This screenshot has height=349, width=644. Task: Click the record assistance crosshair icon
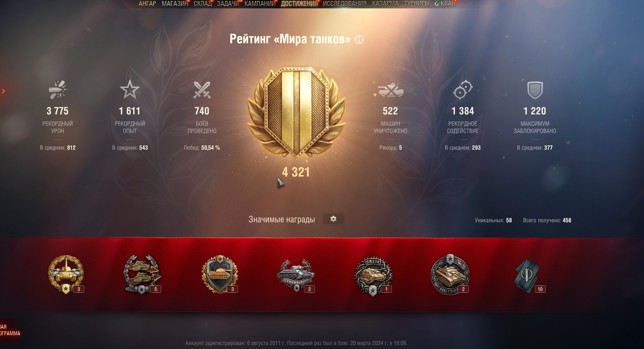point(463,90)
